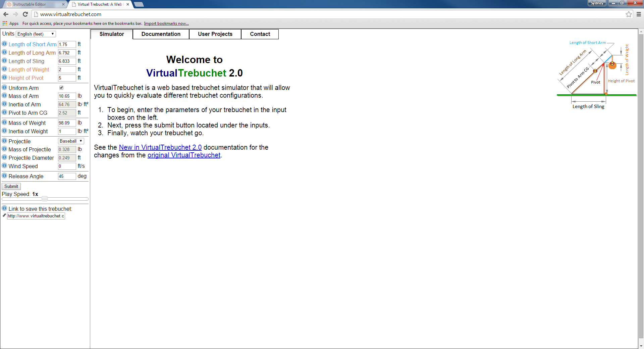This screenshot has height=349, width=644.
Task: Open a new browser tab
Action: [139, 4]
